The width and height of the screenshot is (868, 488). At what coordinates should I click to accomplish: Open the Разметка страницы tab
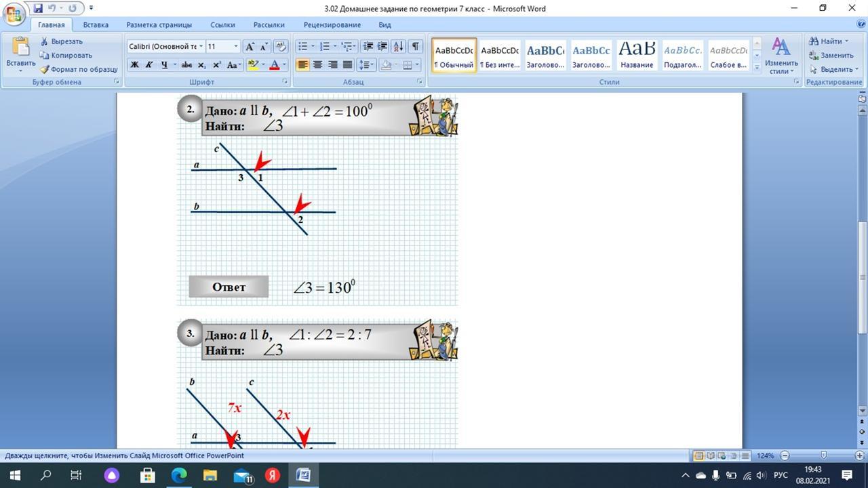(159, 25)
